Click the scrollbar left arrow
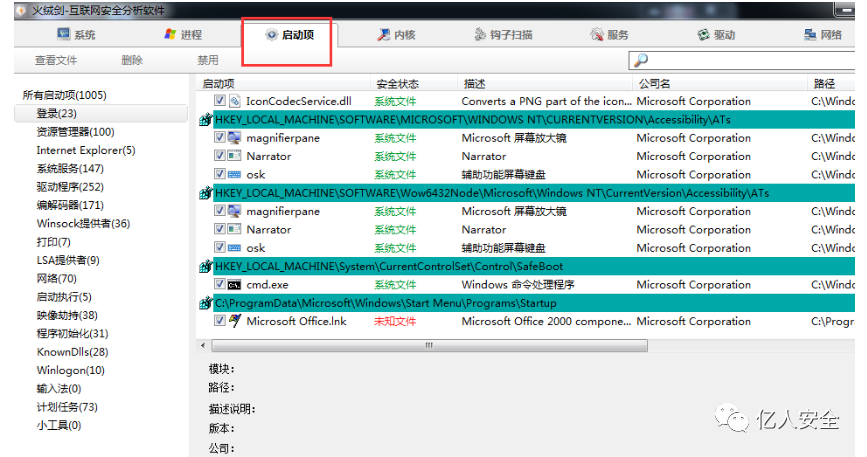867x457 pixels. (203, 345)
